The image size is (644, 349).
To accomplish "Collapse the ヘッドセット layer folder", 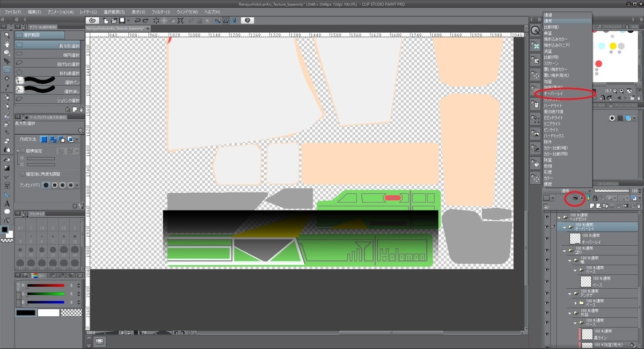I will 559,217.
